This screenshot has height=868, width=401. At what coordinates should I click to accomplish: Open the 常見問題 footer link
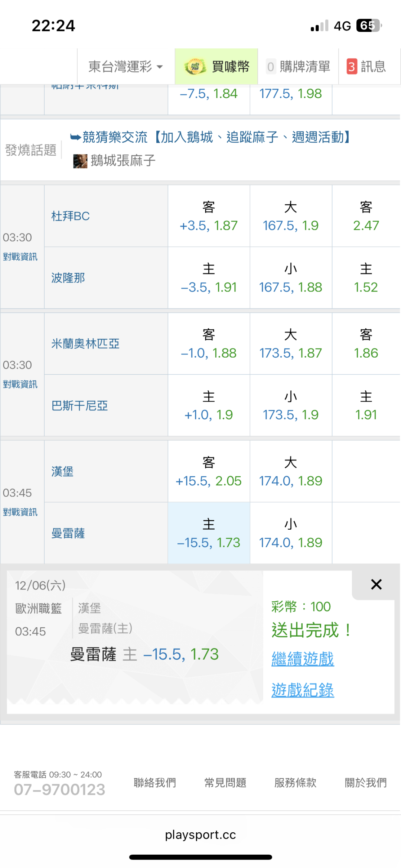[225, 783]
